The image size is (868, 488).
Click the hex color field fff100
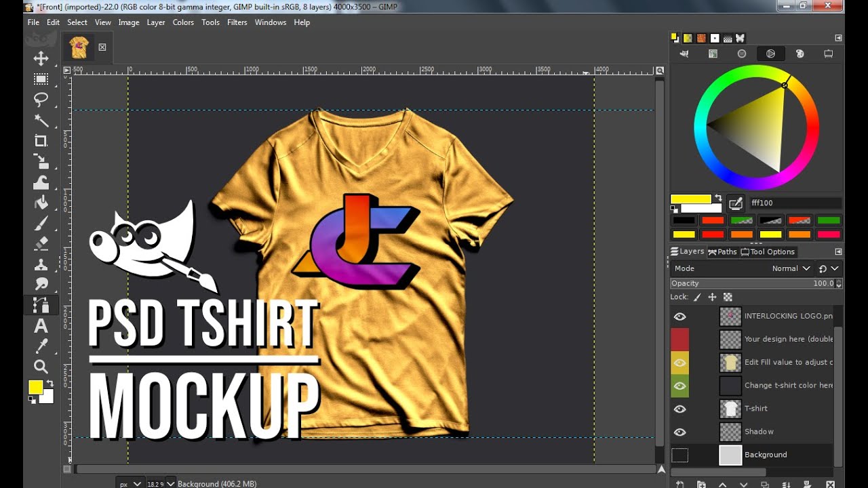(795, 203)
